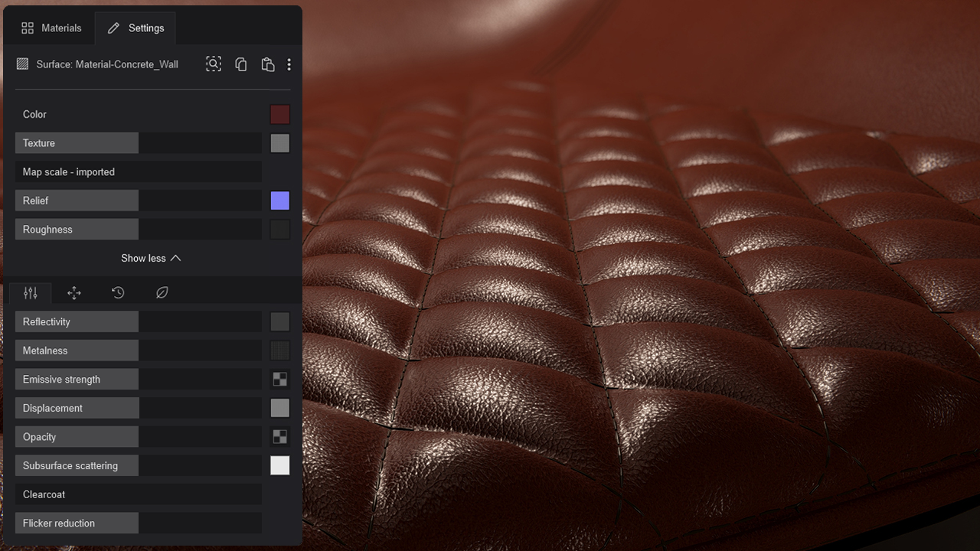Click the Reflectivity slider bar
Viewport: 980px width, 551px height.
click(x=138, y=321)
